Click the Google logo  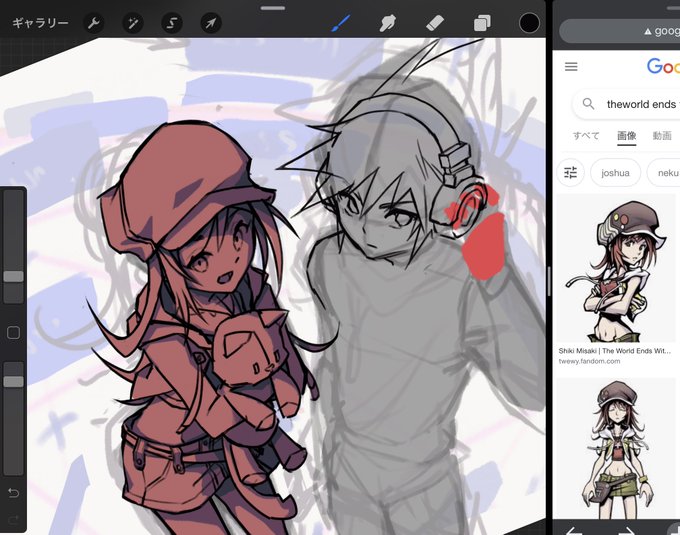pos(663,66)
